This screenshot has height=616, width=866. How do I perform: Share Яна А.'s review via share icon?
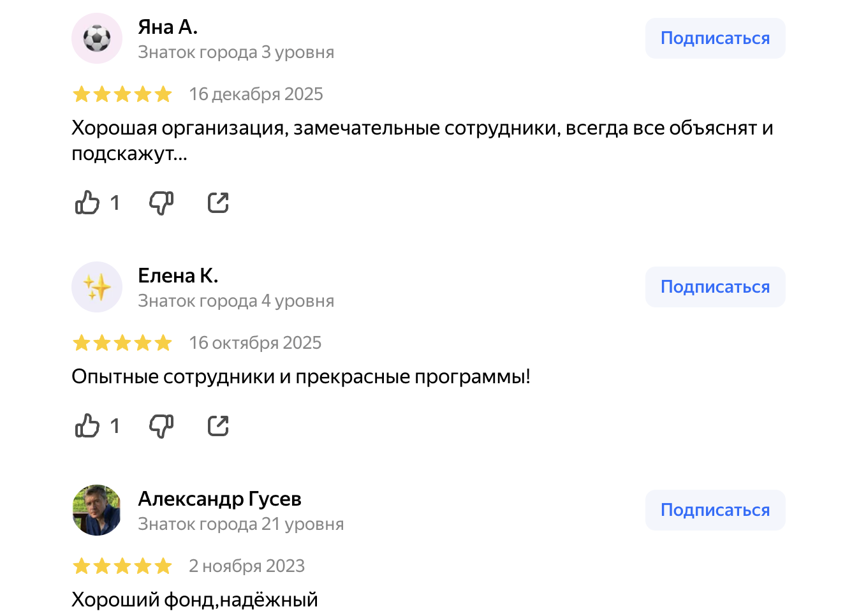click(217, 202)
